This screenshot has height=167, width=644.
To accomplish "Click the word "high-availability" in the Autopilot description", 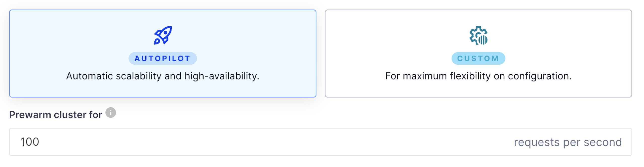I will point(222,76).
